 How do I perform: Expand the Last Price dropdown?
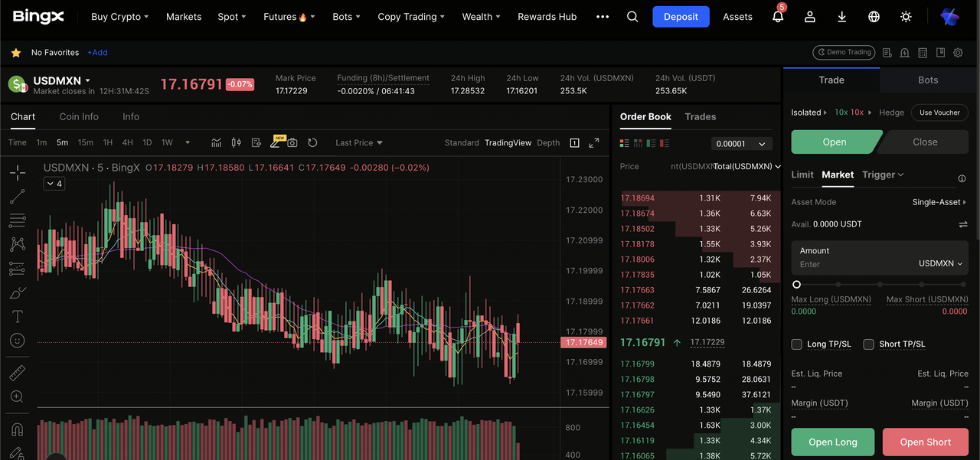click(x=358, y=143)
